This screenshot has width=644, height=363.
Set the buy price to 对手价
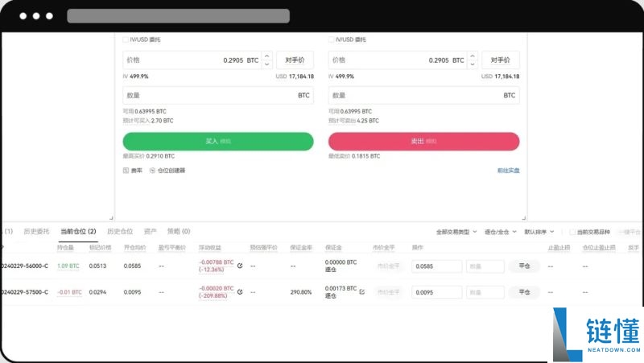pos(295,60)
